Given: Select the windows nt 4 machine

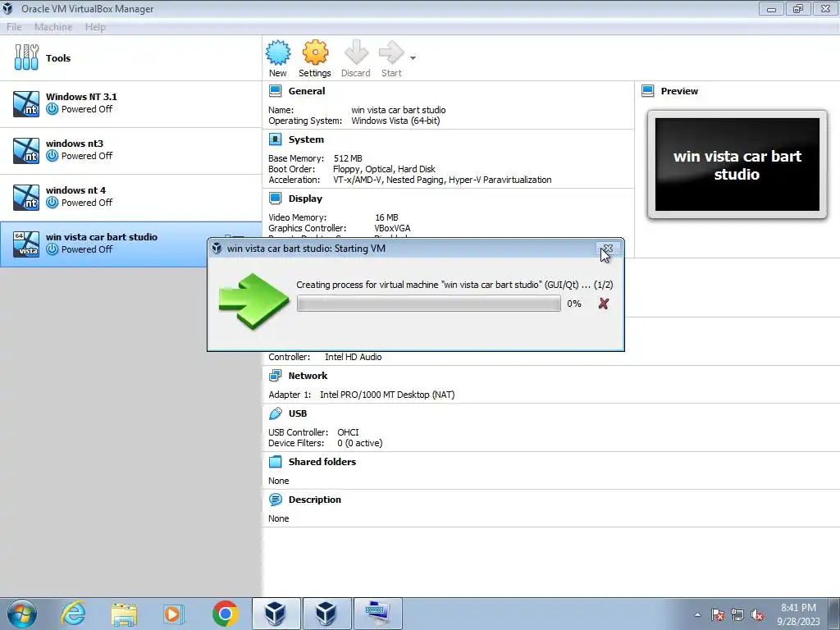Looking at the screenshot, I should (130, 197).
